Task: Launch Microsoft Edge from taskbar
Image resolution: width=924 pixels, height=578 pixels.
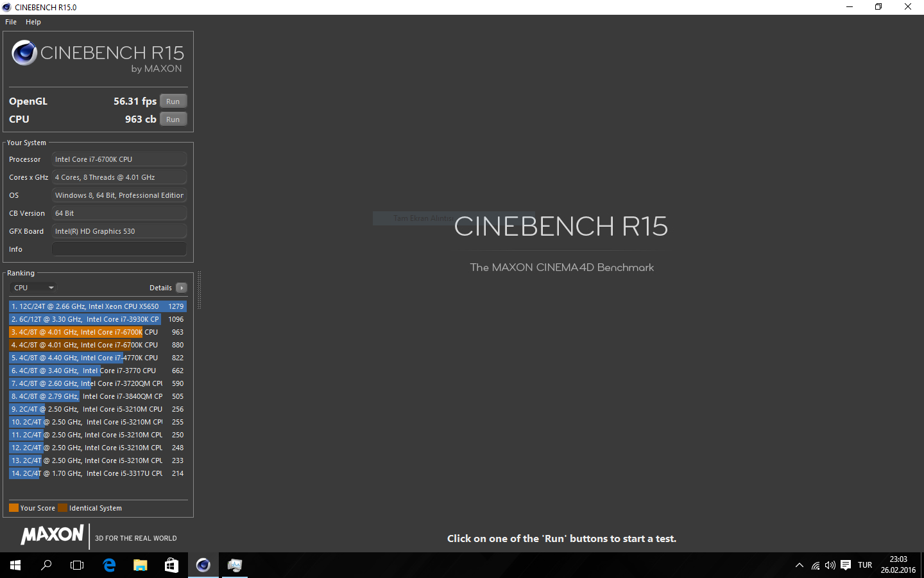Action: pos(109,565)
